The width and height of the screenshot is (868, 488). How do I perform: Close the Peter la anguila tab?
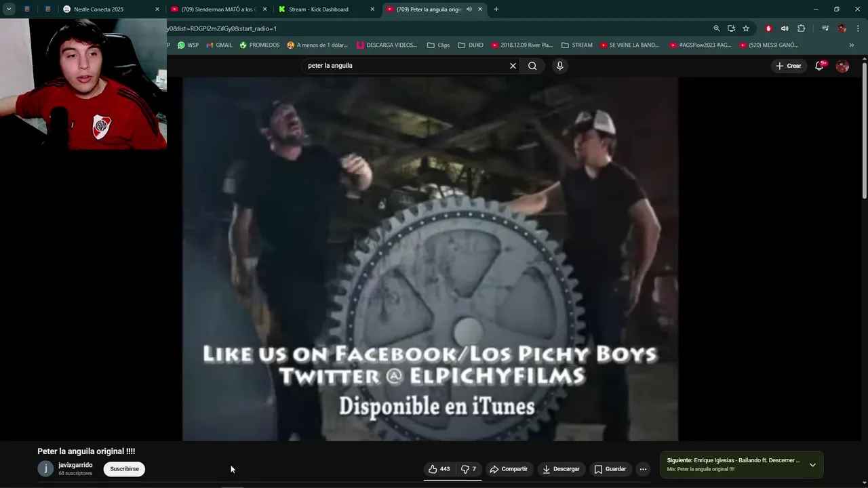(x=480, y=9)
